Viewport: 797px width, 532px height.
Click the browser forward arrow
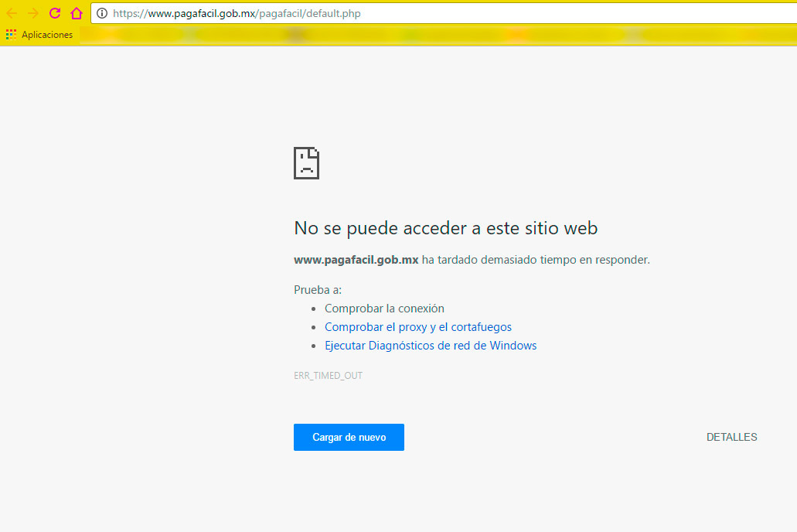tap(33, 13)
